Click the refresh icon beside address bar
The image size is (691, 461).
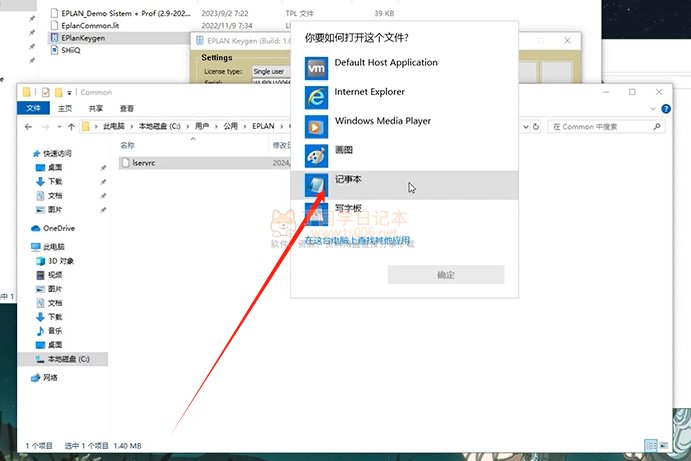tap(536, 127)
